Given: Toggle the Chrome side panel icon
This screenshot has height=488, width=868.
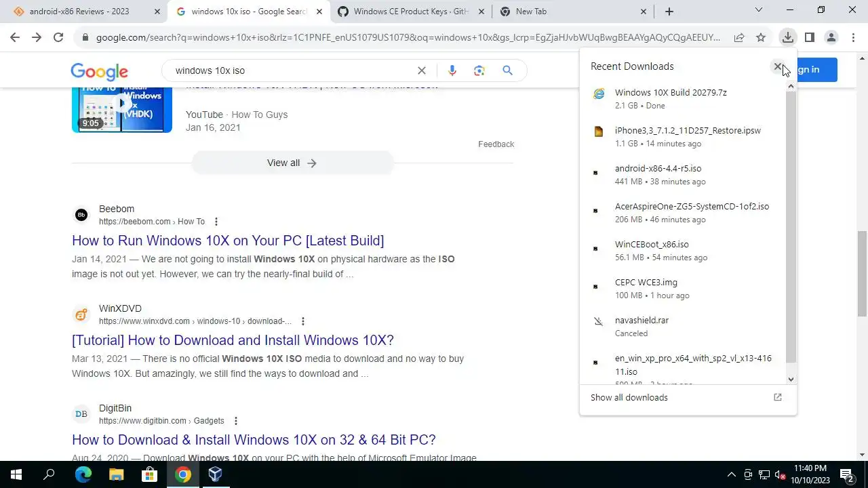Looking at the screenshot, I should tap(809, 38).
